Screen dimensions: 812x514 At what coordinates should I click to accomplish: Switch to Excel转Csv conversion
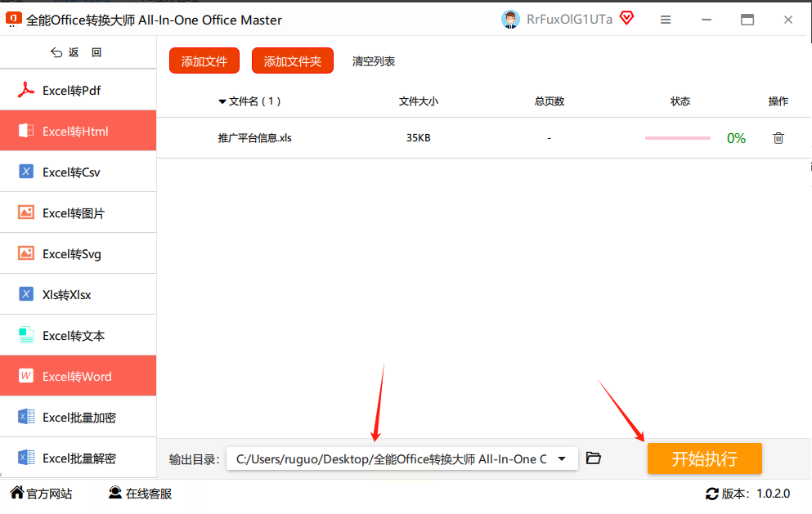79,172
